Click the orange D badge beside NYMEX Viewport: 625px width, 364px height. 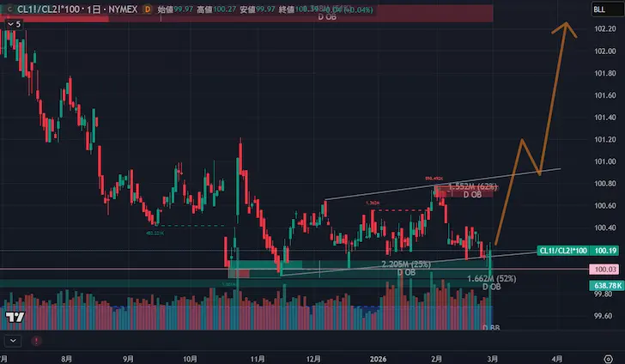click(148, 9)
